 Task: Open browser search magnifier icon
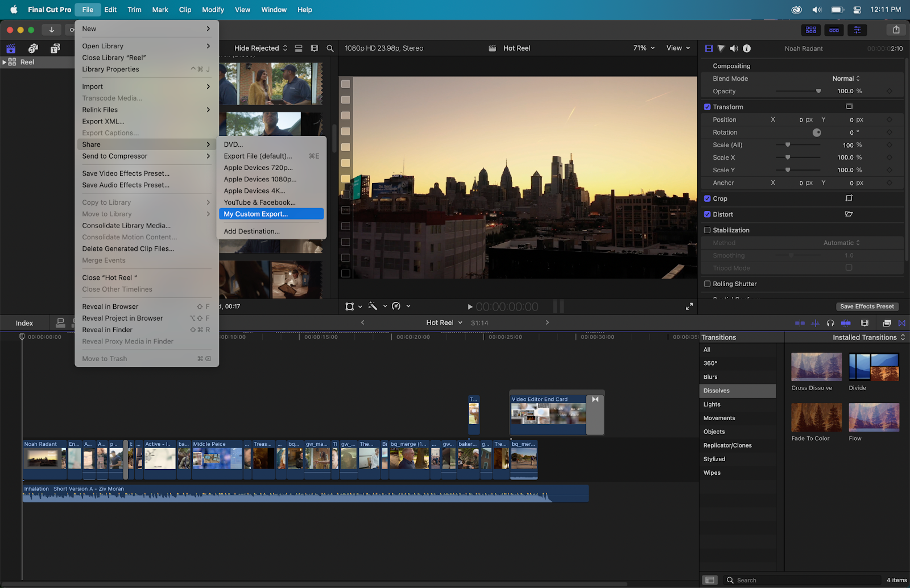(x=330, y=48)
